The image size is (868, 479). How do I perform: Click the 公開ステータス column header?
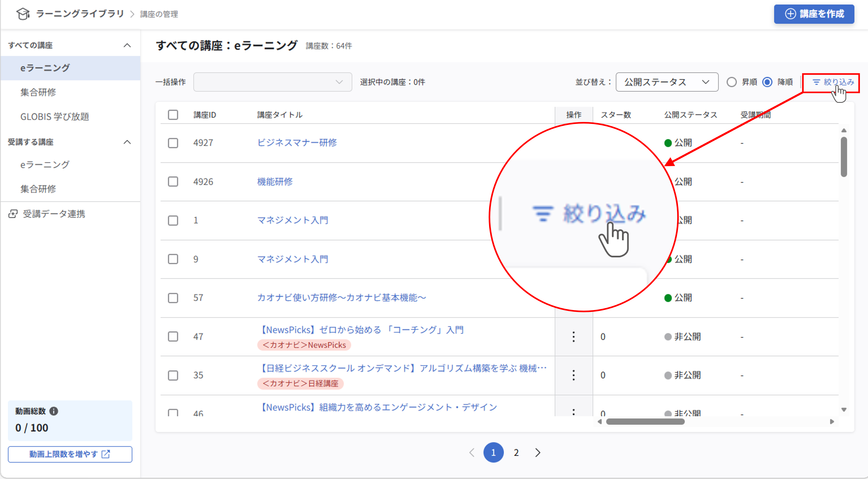[x=690, y=115]
